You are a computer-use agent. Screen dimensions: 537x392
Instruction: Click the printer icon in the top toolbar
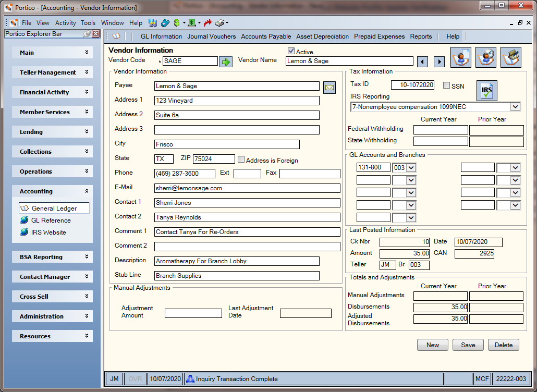coord(219,23)
